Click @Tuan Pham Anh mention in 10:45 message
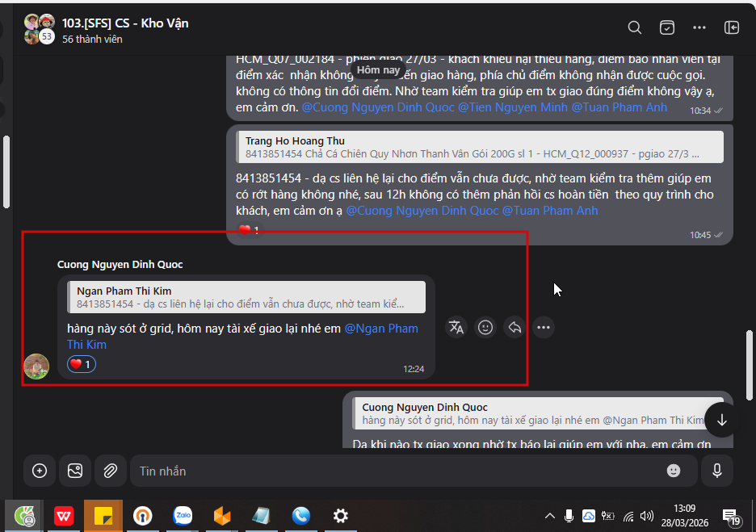The height and width of the screenshot is (532, 756). click(x=550, y=211)
